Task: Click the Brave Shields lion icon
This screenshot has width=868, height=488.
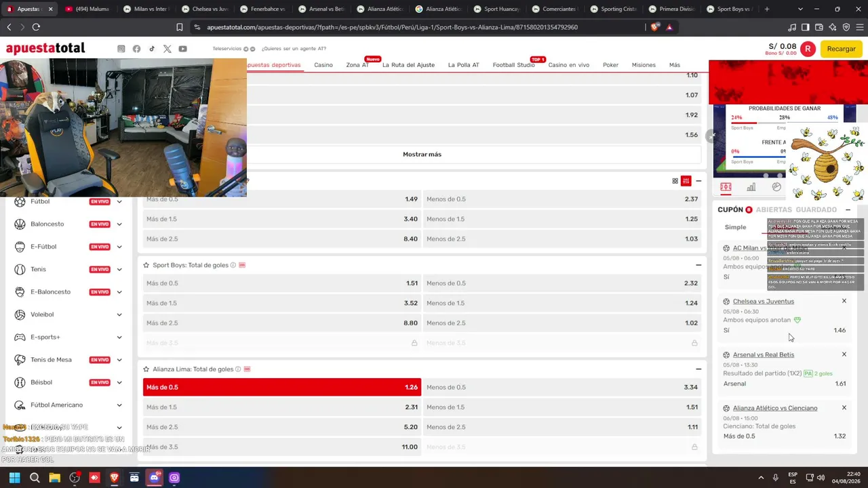Action: (x=654, y=27)
